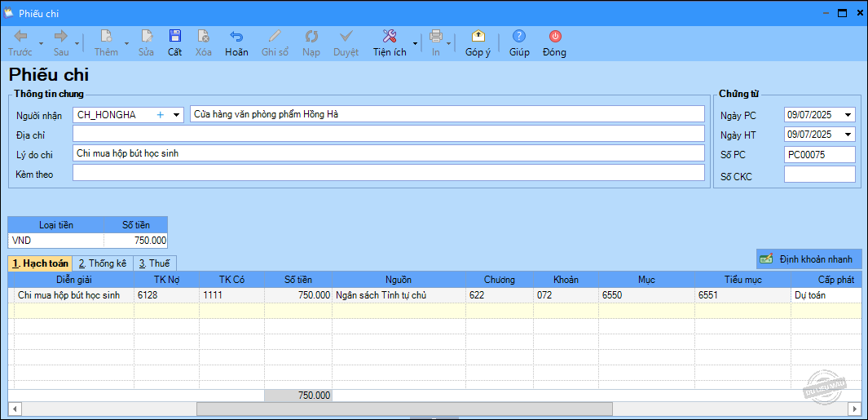This screenshot has width=868, height=420.
Task: Click the Mục cell 6550
Action: coord(646,295)
